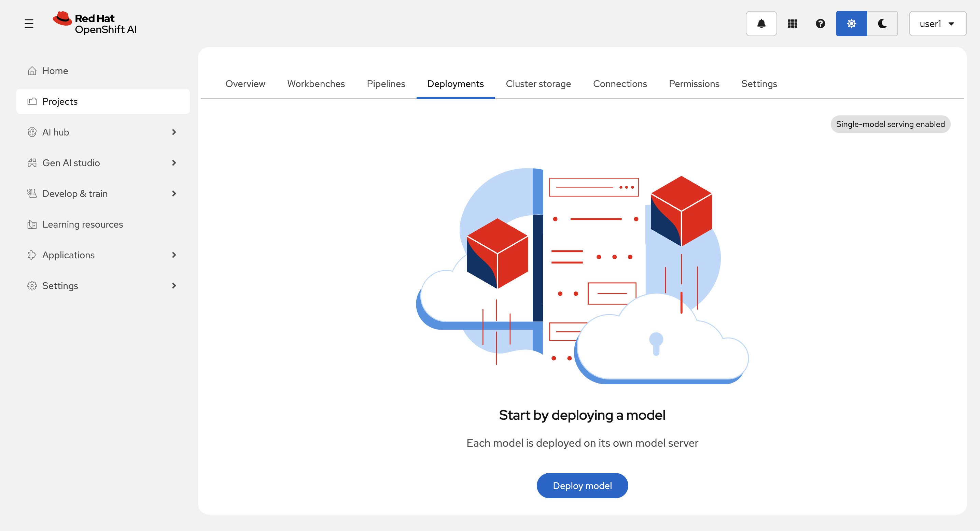Open the user1 account dropdown
This screenshot has height=531, width=980.
[x=937, y=24]
